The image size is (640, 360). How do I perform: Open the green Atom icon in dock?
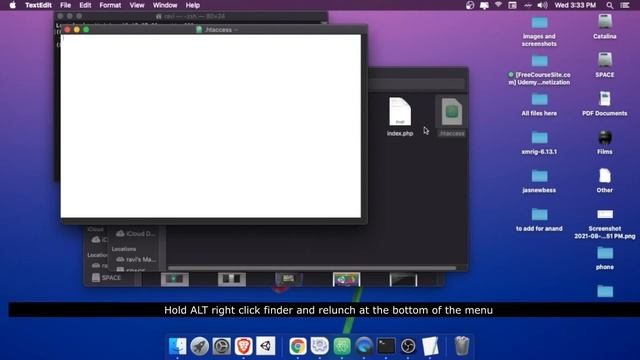[x=342, y=346]
